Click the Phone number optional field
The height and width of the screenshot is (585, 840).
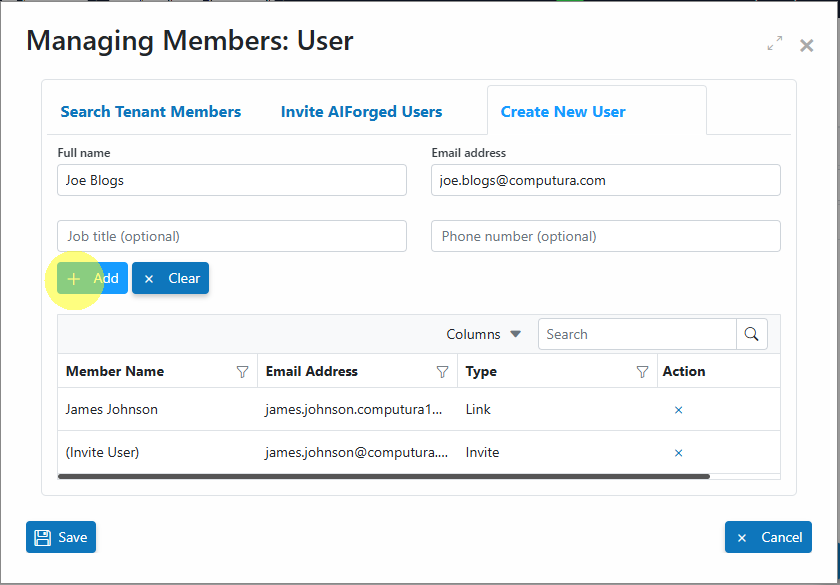(x=606, y=236)
